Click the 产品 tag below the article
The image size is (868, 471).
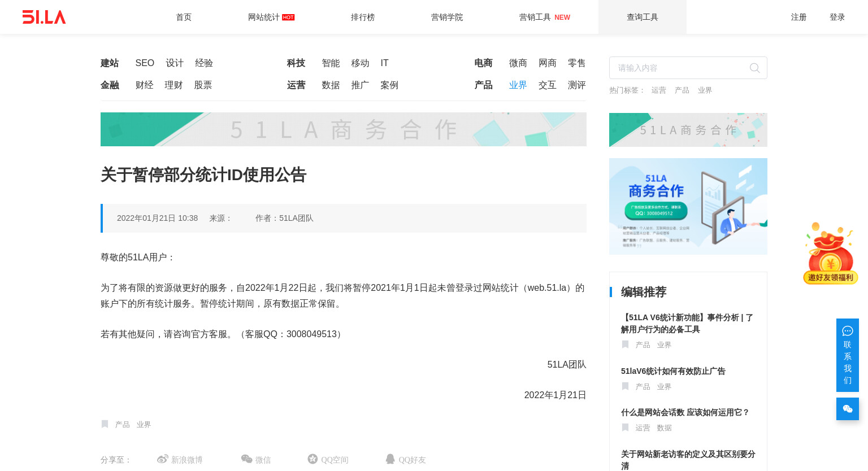click(x=123, y=424)
